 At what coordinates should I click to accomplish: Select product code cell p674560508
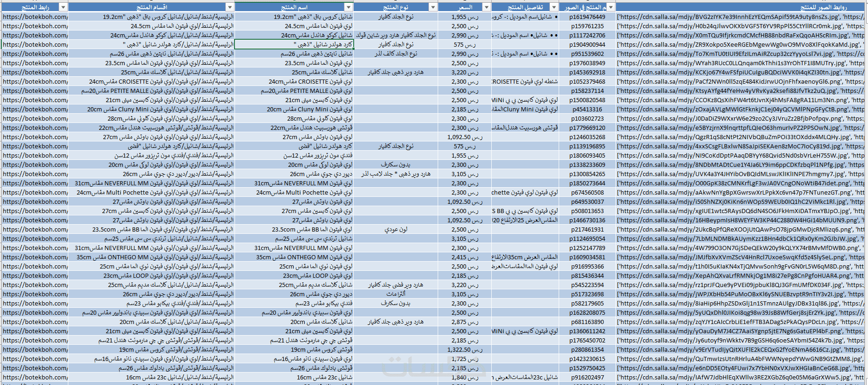pyautogui.click(x=587, y=192)
